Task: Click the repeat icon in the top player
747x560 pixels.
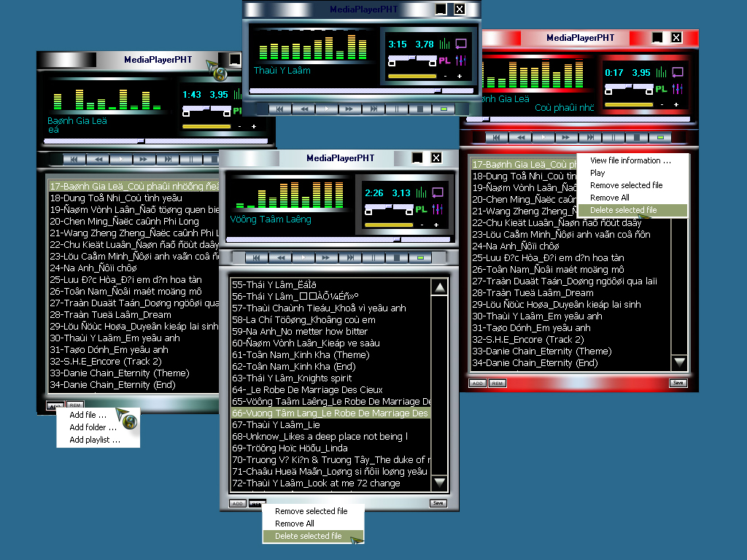Action: tap(461, 44)
